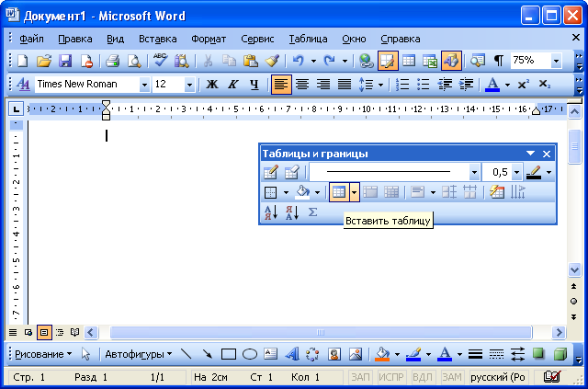
Task: Close Tables and Borders floating toolbar
Action: coord(547,154)
